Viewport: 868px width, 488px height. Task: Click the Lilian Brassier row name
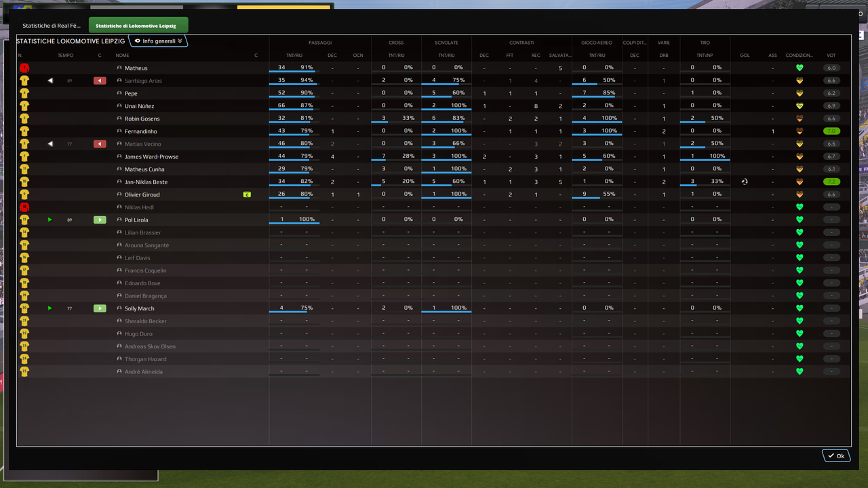coord(142,232)
